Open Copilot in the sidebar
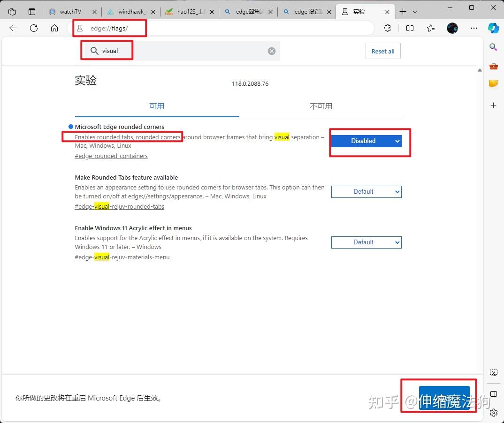Viewport: 504px width, 423px height. click(493, 28)
